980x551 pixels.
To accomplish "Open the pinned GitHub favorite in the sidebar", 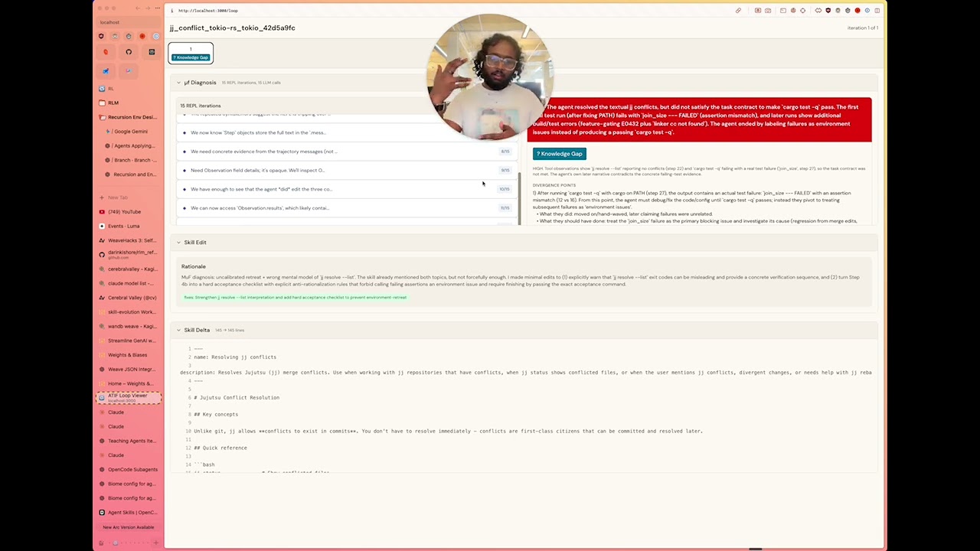I will pyautogui.click(x=129, y=52).
